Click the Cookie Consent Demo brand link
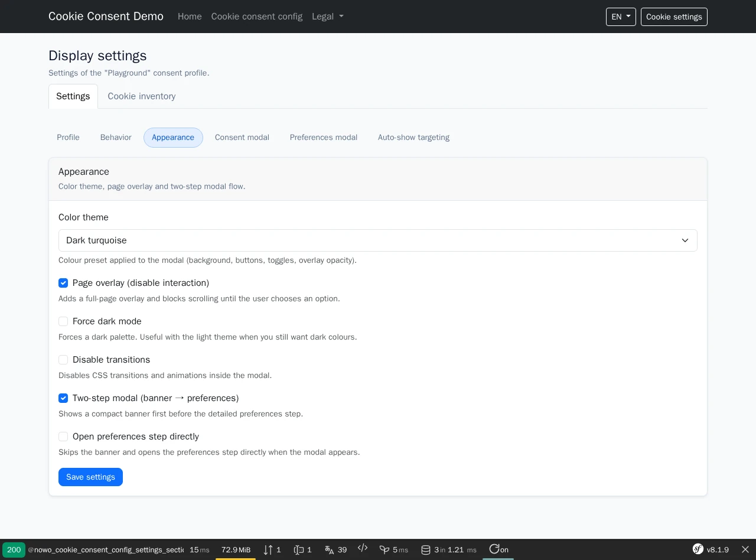Viewport: 756px width, 560px height. (106, 17)
